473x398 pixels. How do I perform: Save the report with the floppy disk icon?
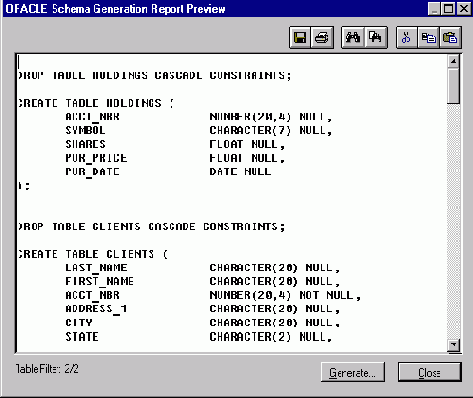[x=300, y=37]
